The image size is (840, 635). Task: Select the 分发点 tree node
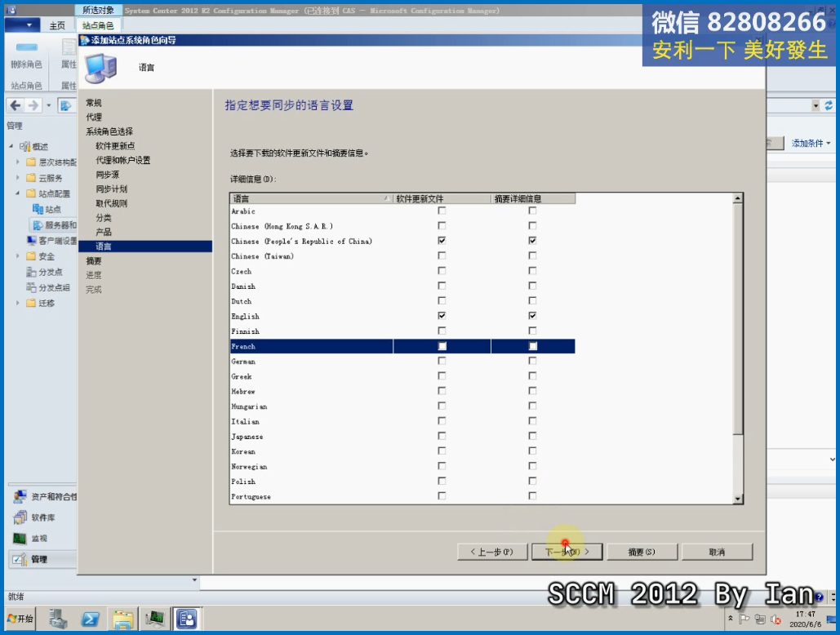(x=44, y=272)
